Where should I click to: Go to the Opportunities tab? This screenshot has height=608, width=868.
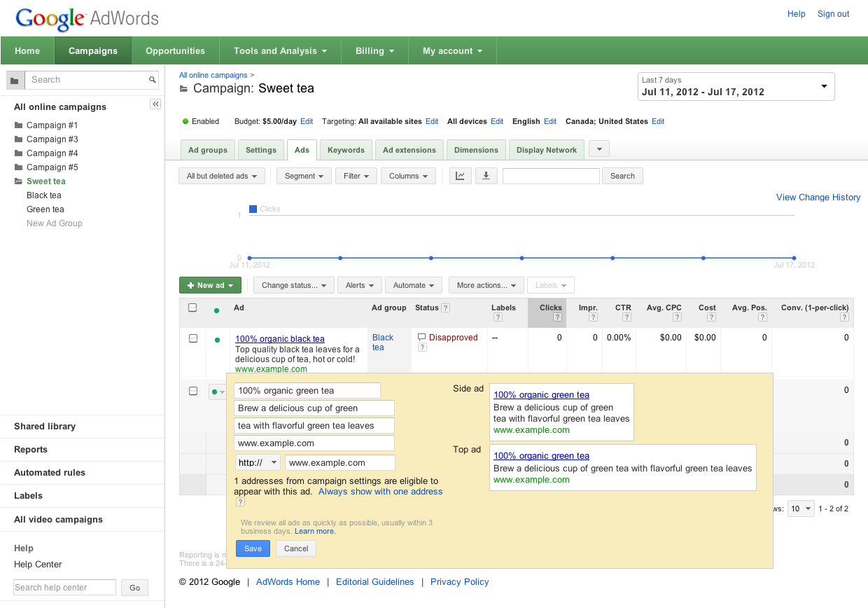(x=175, y=51)
